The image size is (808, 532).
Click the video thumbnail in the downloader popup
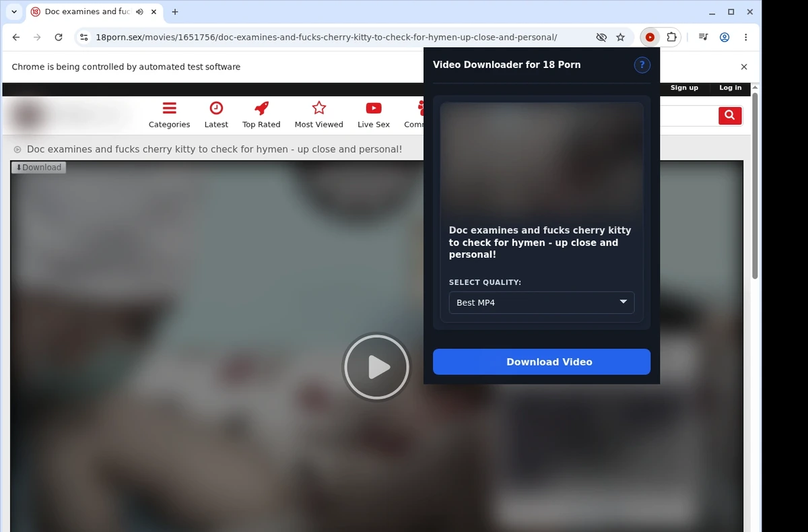[541, 160]
